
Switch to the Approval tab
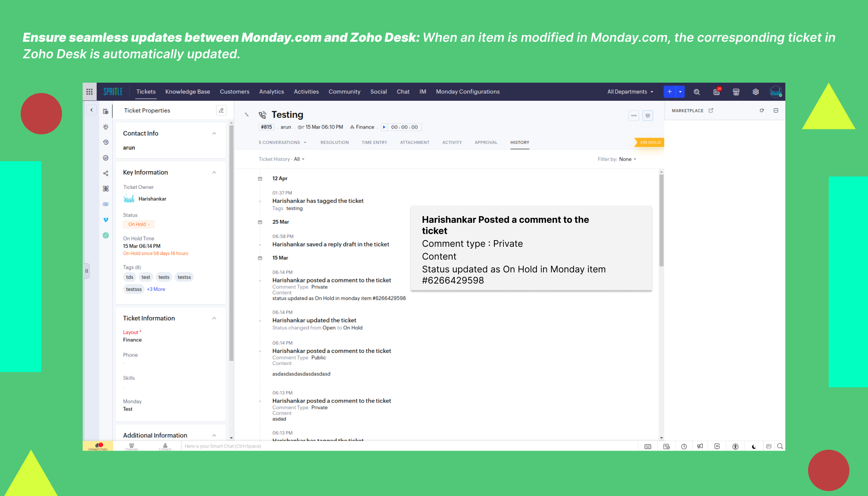(x=486, y=143)
